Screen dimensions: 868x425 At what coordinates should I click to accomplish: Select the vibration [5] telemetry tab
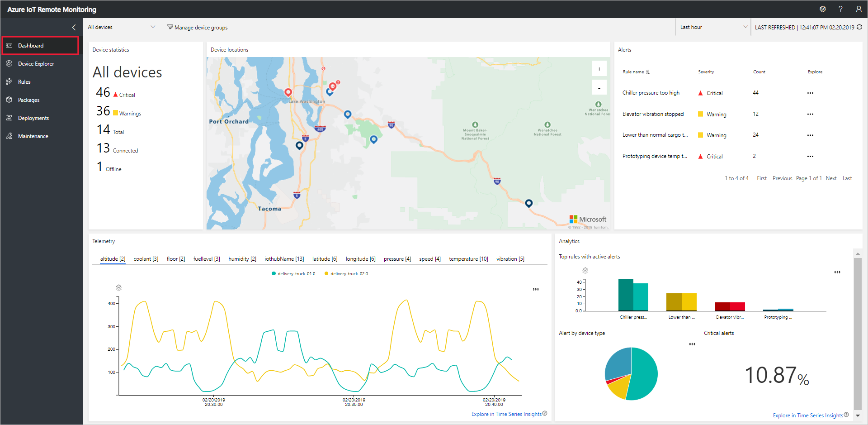coord(510,259)
